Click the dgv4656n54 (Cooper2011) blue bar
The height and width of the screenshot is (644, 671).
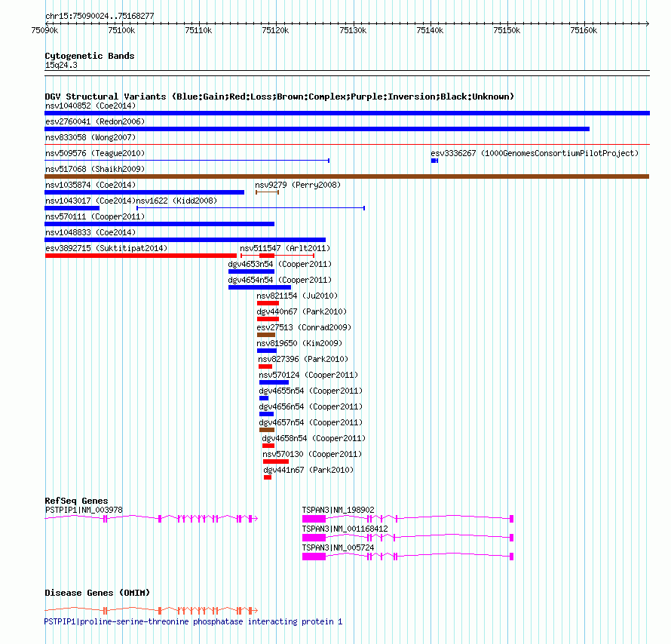pos(267,414)
